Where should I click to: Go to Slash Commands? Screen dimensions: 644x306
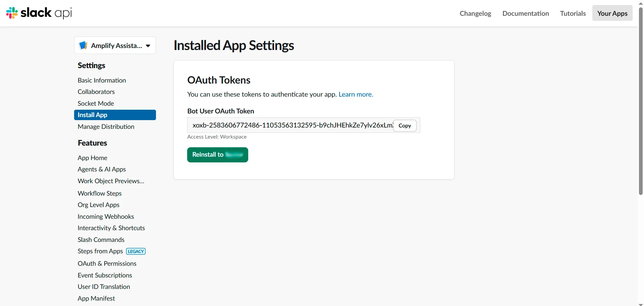101,240
